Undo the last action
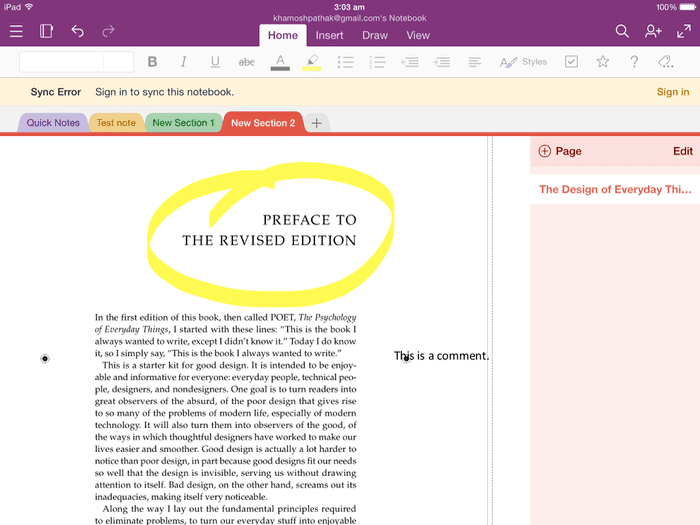The image size is (700, 525). click(x=78, y=31)
